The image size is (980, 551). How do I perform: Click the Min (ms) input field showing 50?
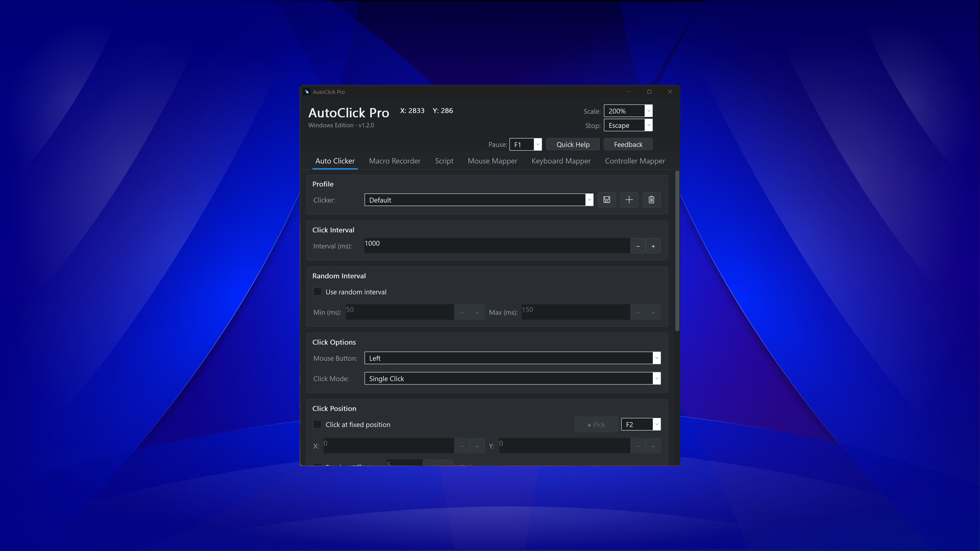(x=400, y=312)
